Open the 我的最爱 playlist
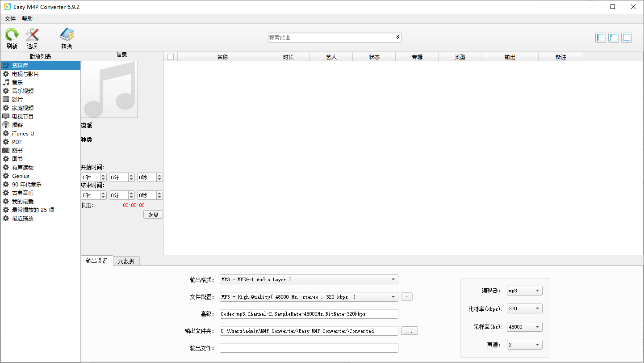Viewport: 644px width, 363px height. coord(41,201)
